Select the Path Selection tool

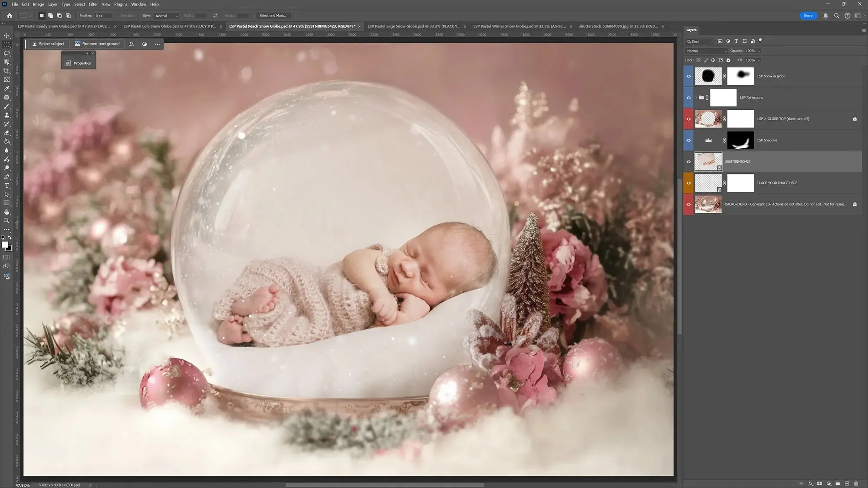click(7, 194)
